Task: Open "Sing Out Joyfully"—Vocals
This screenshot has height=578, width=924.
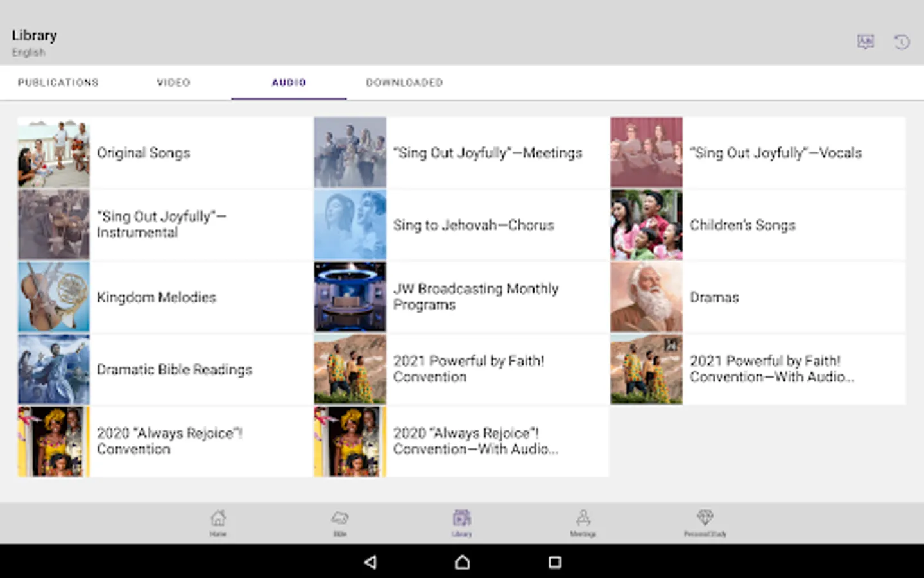Action: tap(758, 153)
